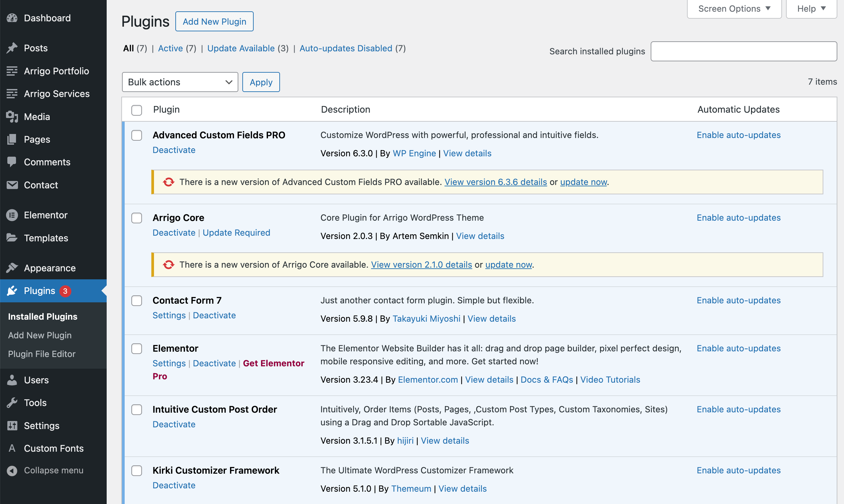Click the Dashboard gauge icon

coord(12,18)
